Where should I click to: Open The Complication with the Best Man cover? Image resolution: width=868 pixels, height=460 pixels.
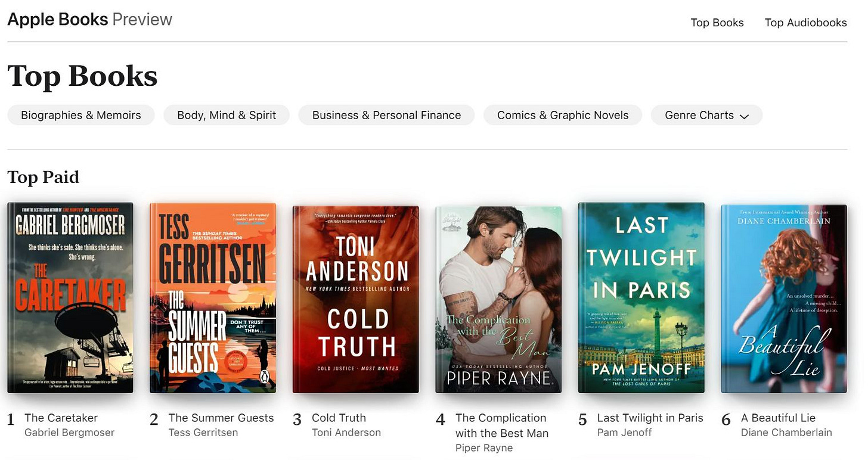[498, 299]
